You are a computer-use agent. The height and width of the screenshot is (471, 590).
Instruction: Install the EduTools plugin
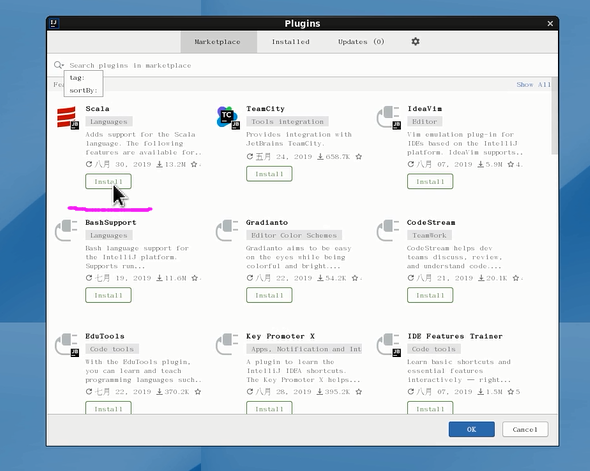click(108, 408)
